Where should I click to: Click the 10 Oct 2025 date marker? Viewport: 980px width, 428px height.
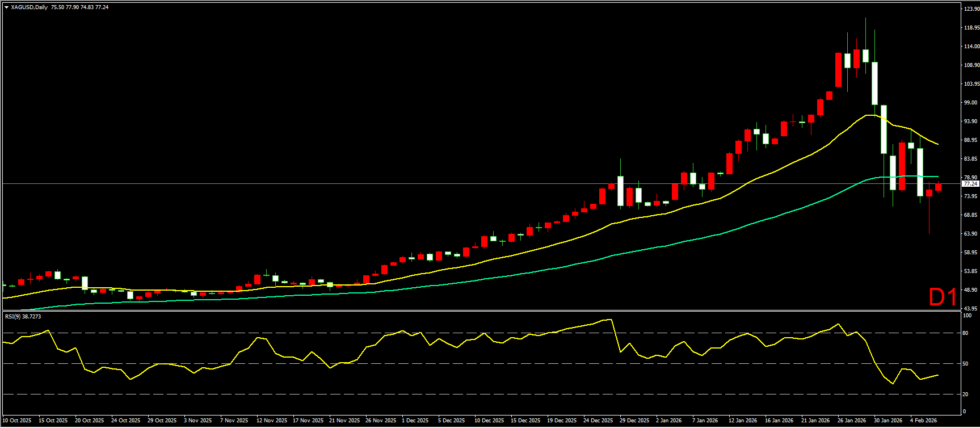coord(17,421)
